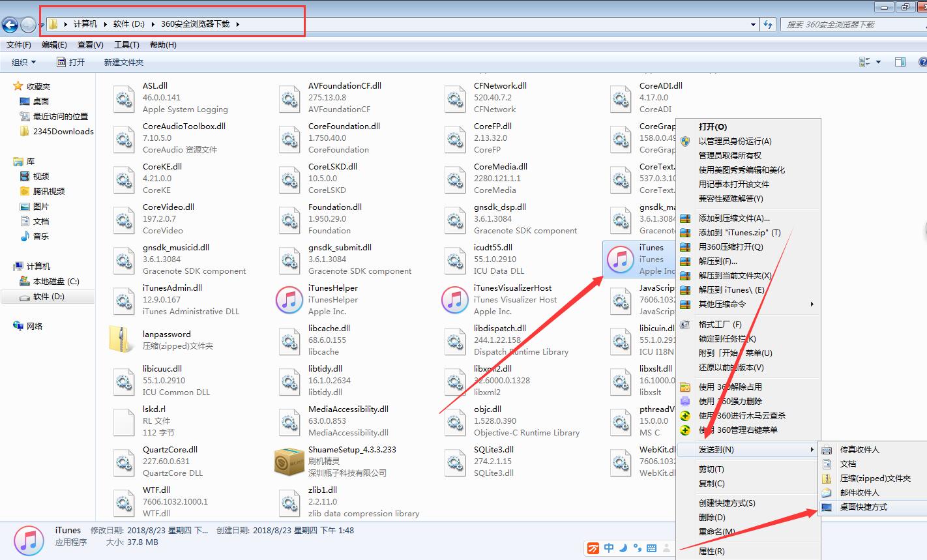
Task: Click the arrow after 计算机 in breadcrumb
Action: 104,24
